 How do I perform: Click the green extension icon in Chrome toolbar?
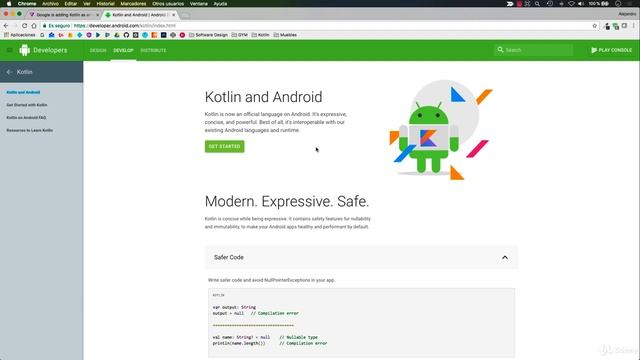pyautogui.click(x=616, y=26)
